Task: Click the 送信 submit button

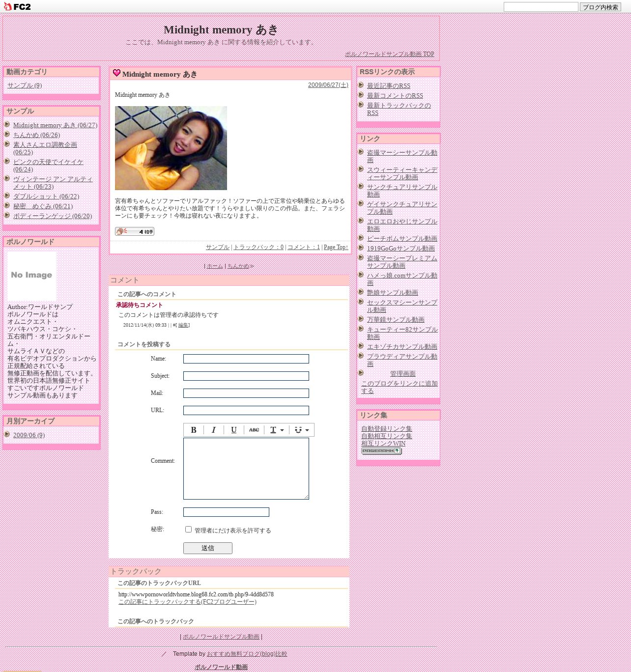Action: click(x=208, y=548)
